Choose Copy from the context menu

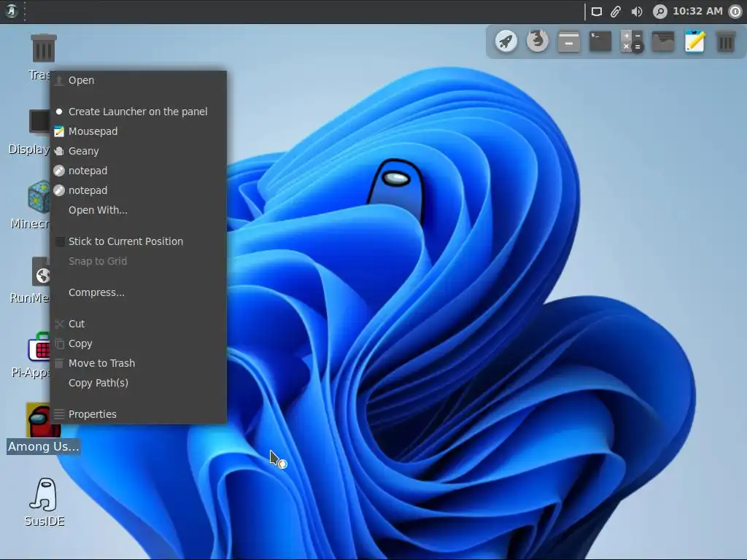tap(139, 343)
